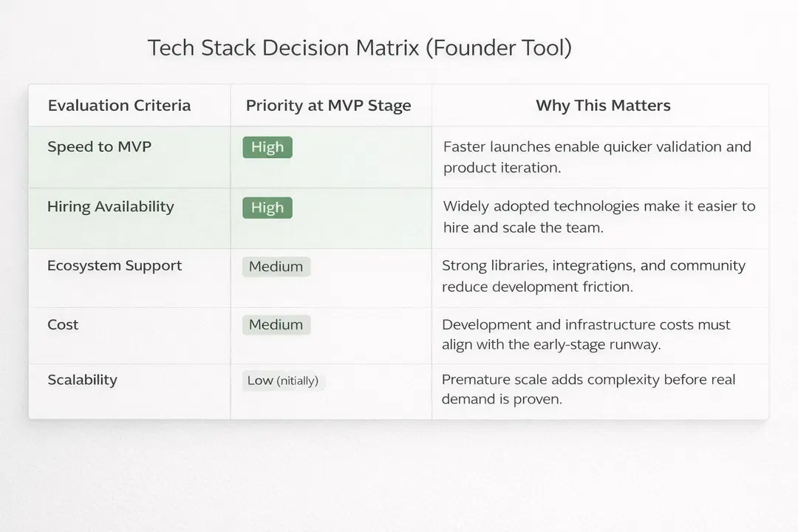Select the Evaluation Criteria column header
The image size is (798, 532).
coord(119,106)
